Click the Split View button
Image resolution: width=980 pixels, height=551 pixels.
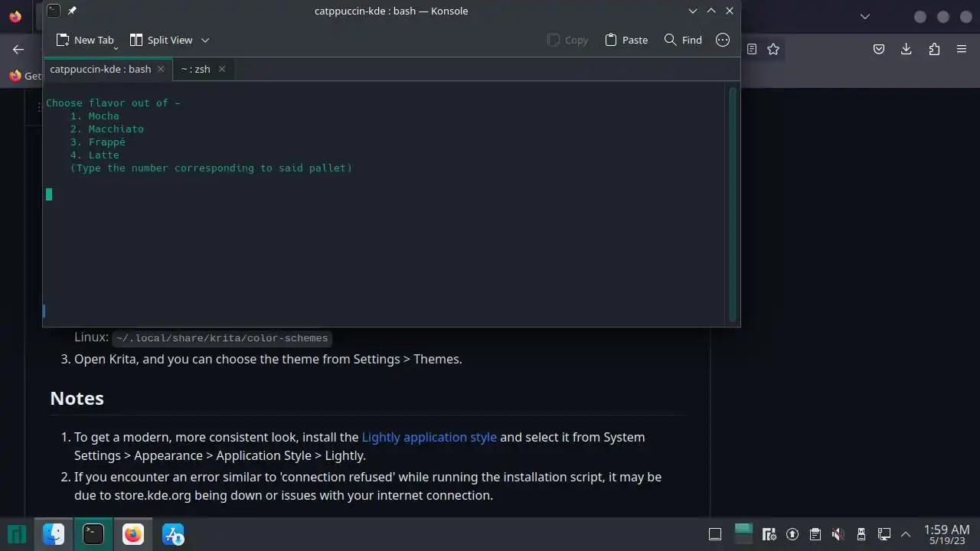click(161, 40)
